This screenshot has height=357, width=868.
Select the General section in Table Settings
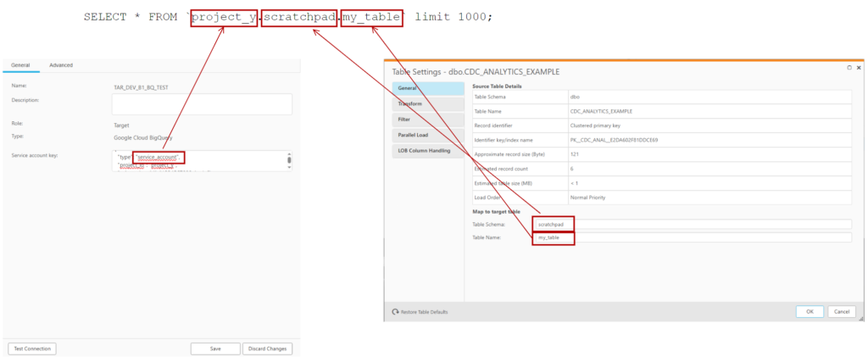[x=407, y=88]
